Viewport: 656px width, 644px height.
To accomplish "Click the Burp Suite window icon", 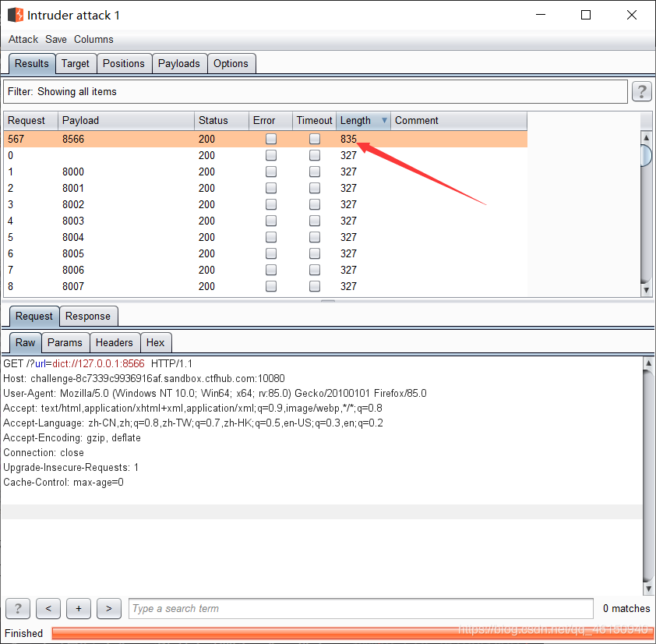I will (16, 15).
